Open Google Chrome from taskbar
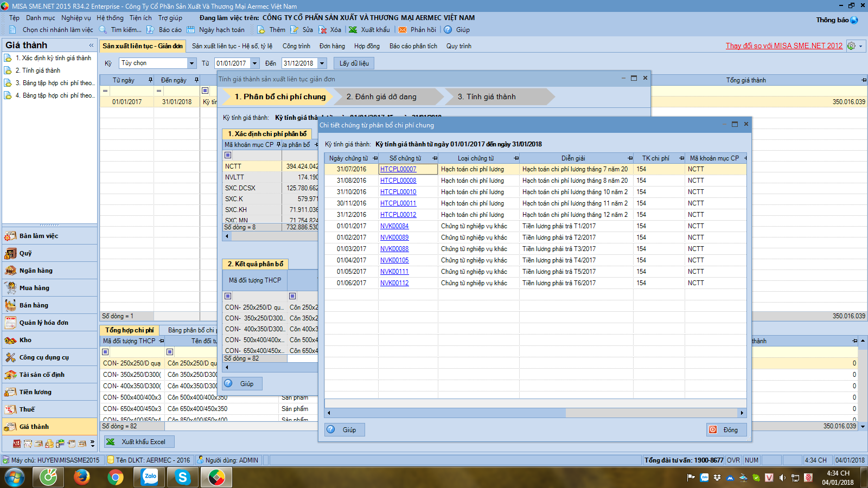The height and width of the screenshot is (488, 868). 115,477
